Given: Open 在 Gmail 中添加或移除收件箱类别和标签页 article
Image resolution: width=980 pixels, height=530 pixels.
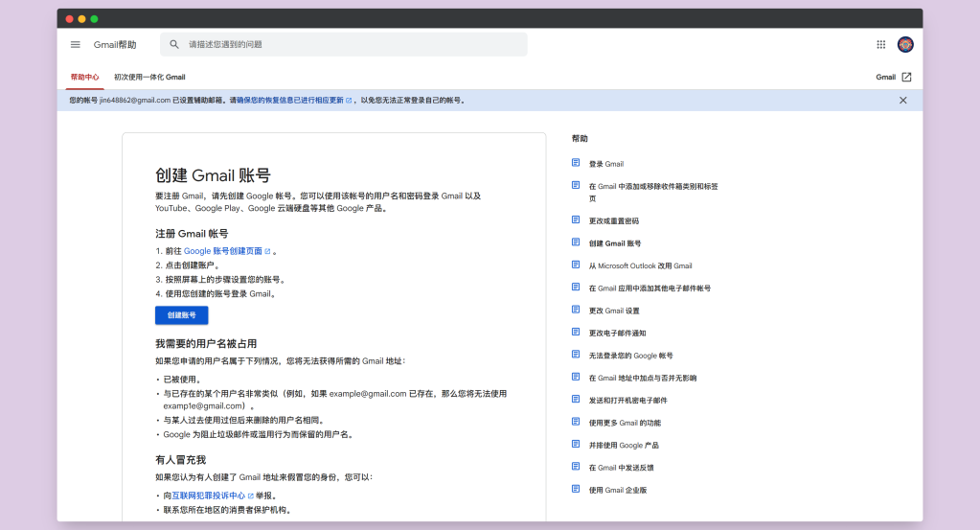Looking at the screenshot, I should click(653, 192).
